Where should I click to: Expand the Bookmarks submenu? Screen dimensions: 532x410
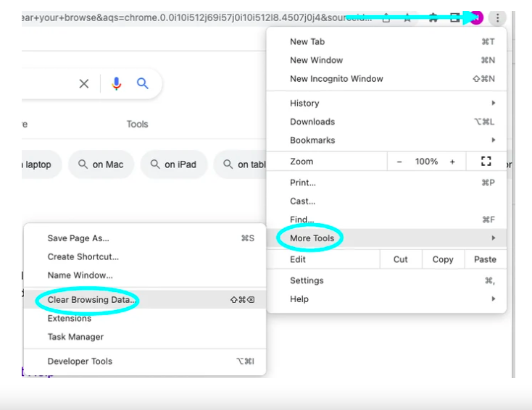point(387,140)
